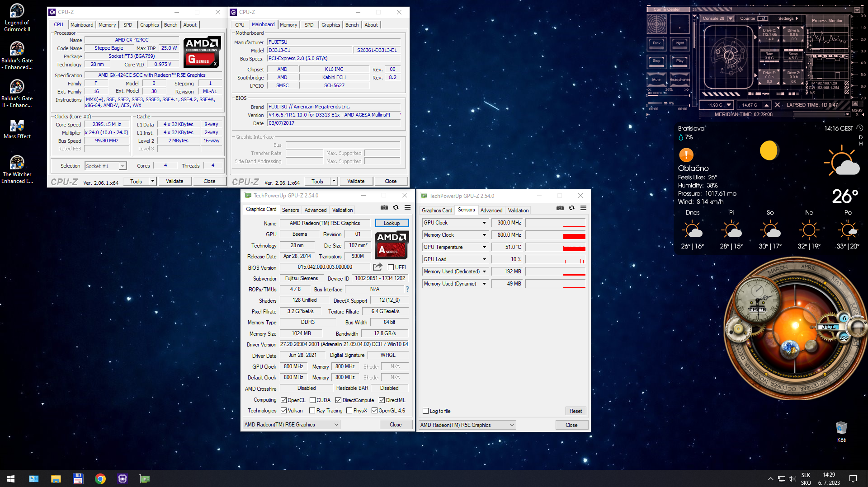Screen dimensions: 868x487
Task: Enable the Log to file checkbox
Action: click(425, 411)
